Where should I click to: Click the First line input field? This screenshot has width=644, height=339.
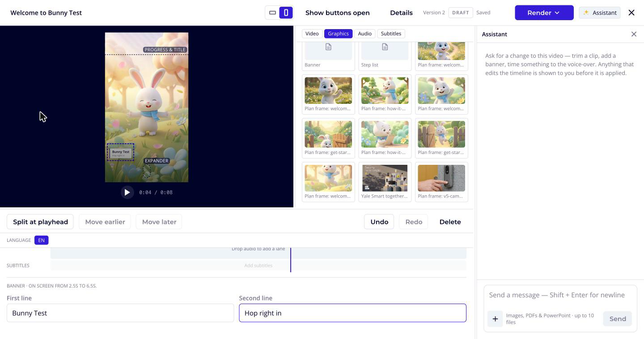[x=120, y=313]
